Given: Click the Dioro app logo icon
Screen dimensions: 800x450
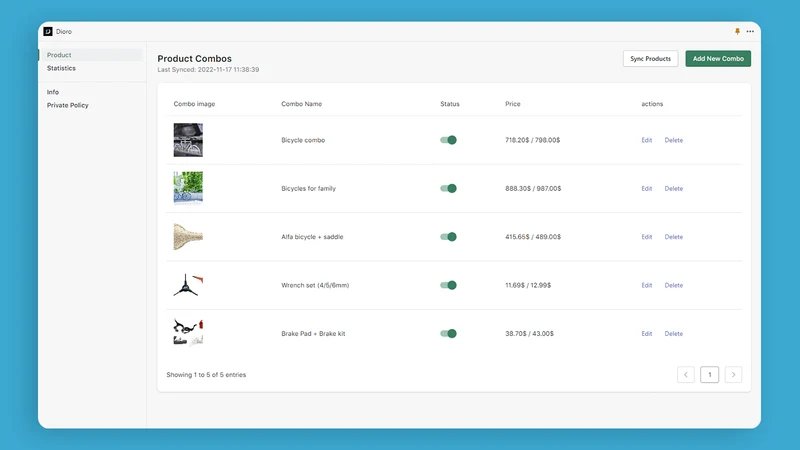Looking at the screenshot, I should [48, 32].
